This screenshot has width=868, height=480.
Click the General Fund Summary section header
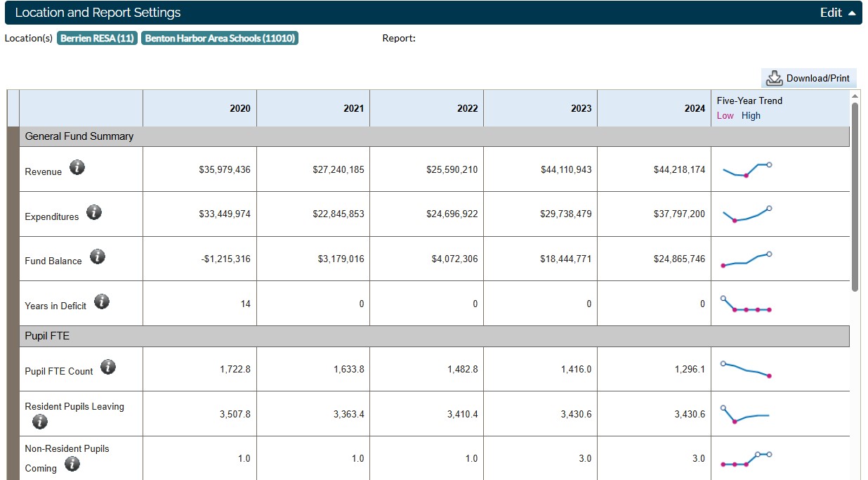(x=79, y=136)
